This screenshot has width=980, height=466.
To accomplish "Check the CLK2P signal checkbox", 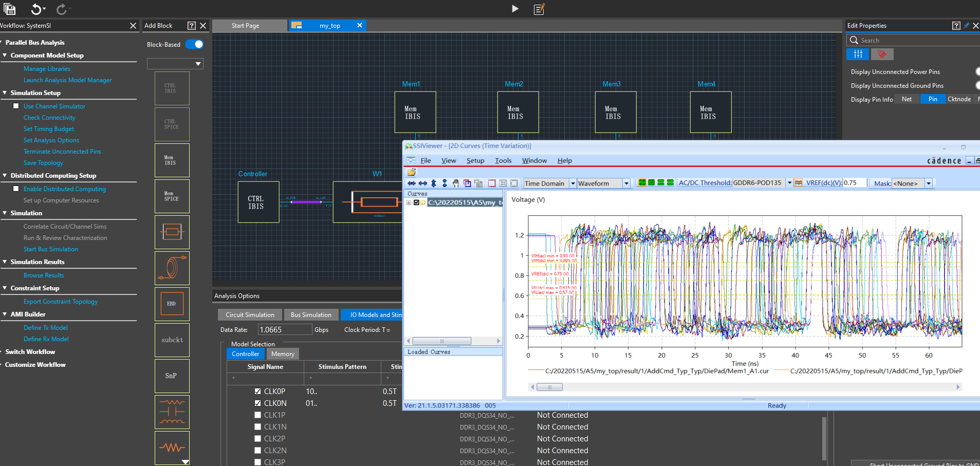I will tap(257, 438).
